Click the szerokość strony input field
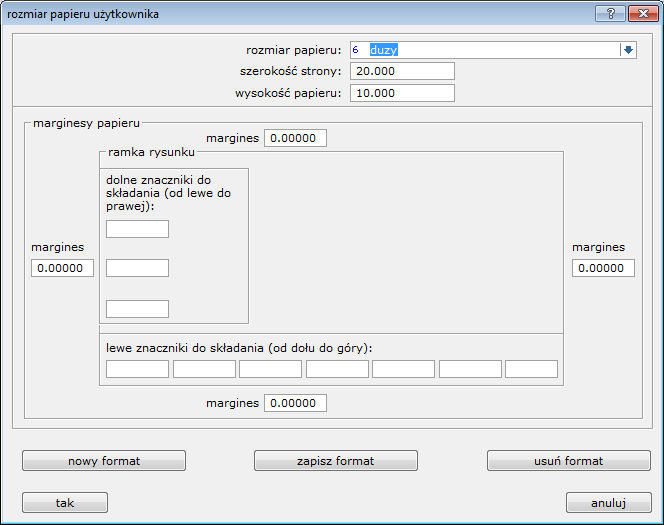The height and width of the screenshot is (525, 664). click(x=402, y=71)
